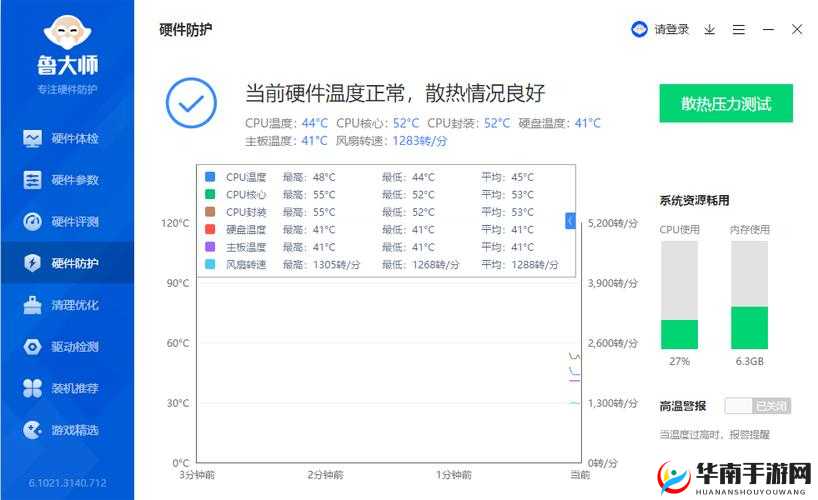This screenshot has width=818, height=500.
Task: Click the 当温度过高时 报警提醒 description
Action: pyautogui.click(x=714, y=435)
